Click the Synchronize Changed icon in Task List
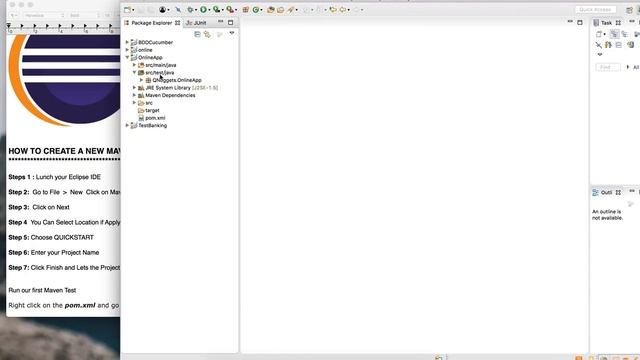The height and width of the screenshot is (360, 640). 630,45
